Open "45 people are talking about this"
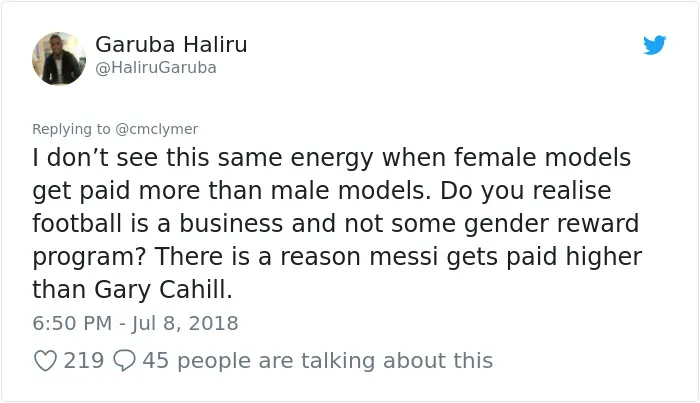This screenshot has width=700, height=403. (317, 361)
